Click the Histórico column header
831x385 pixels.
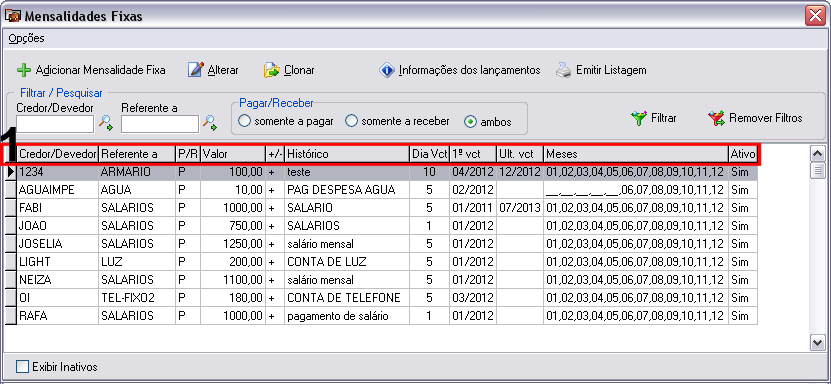(x=347, y=154)
